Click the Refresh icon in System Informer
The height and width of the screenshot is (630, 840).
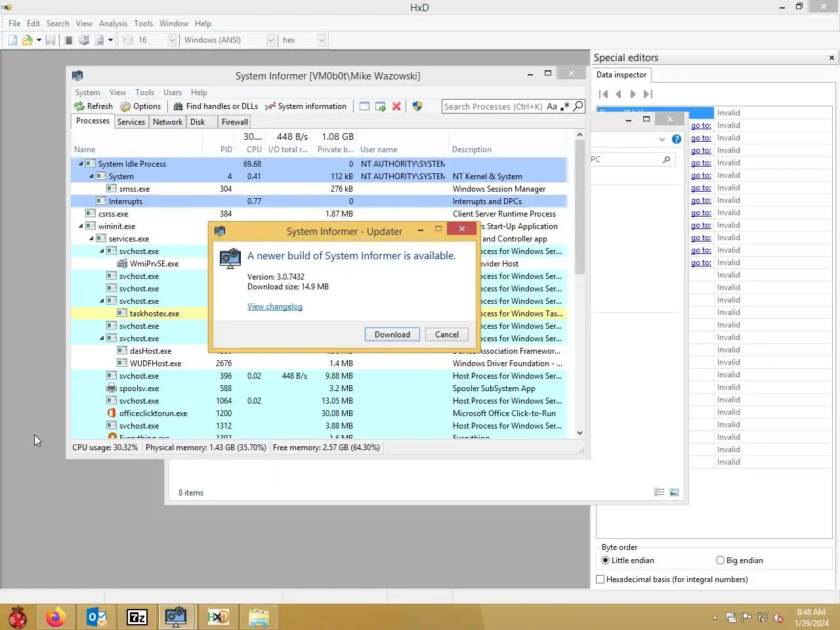79,106
